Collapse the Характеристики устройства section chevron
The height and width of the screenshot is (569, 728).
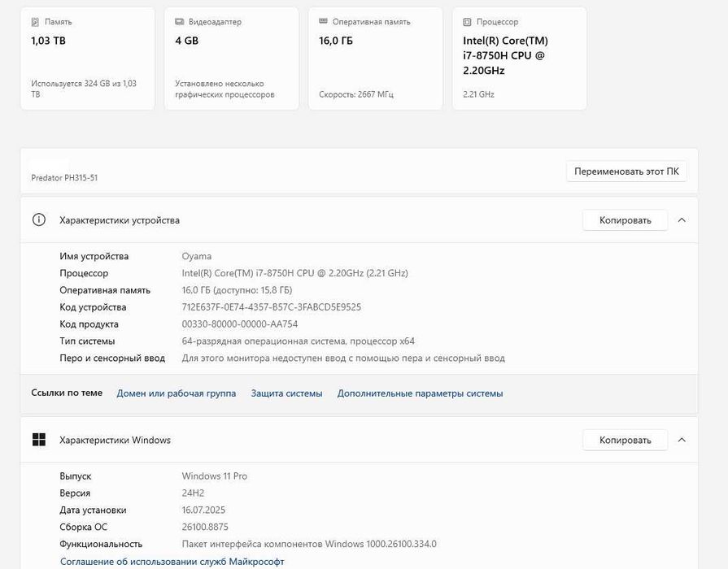(x=682, y=220)
